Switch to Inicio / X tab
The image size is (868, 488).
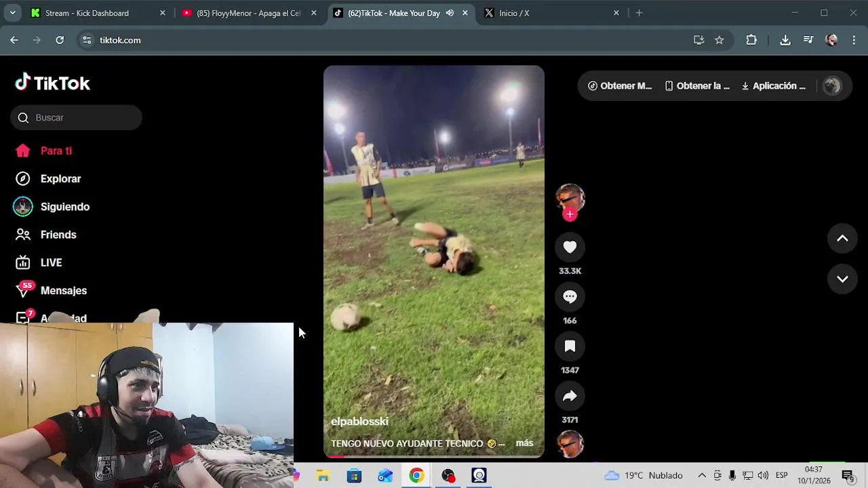pyautogui.click(x=552, y=13)
